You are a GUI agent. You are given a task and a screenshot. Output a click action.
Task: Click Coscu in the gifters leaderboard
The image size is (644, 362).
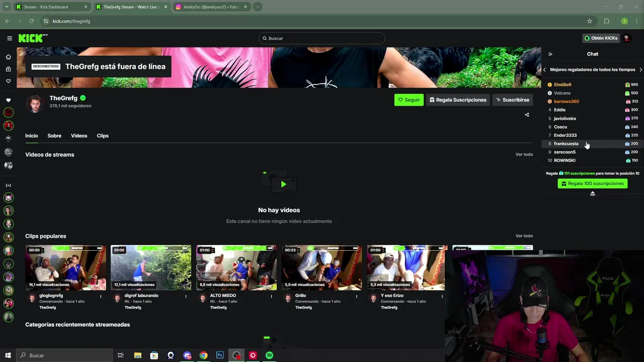560,127
